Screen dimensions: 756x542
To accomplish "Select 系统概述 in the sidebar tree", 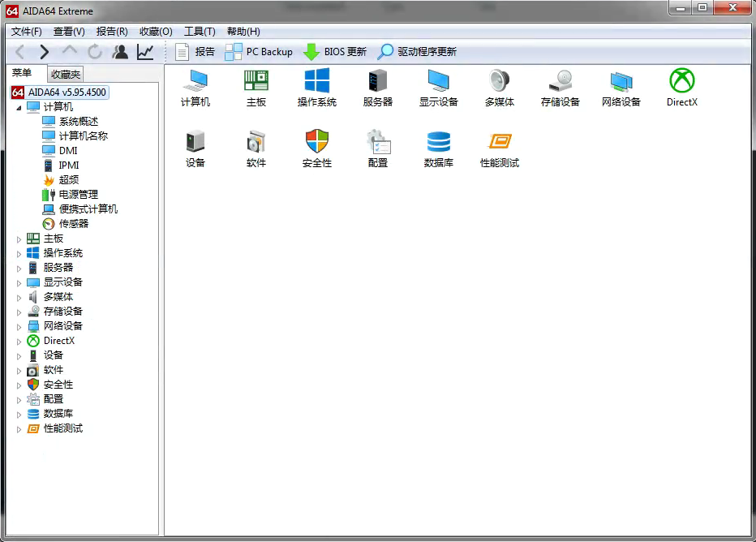I will [78, 122].
